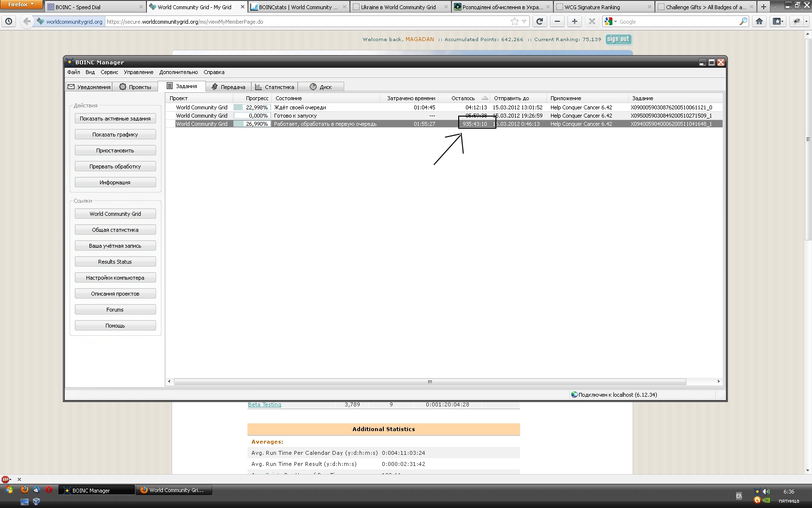Click the Помощь button
The image size is (812, 508).
115,326
